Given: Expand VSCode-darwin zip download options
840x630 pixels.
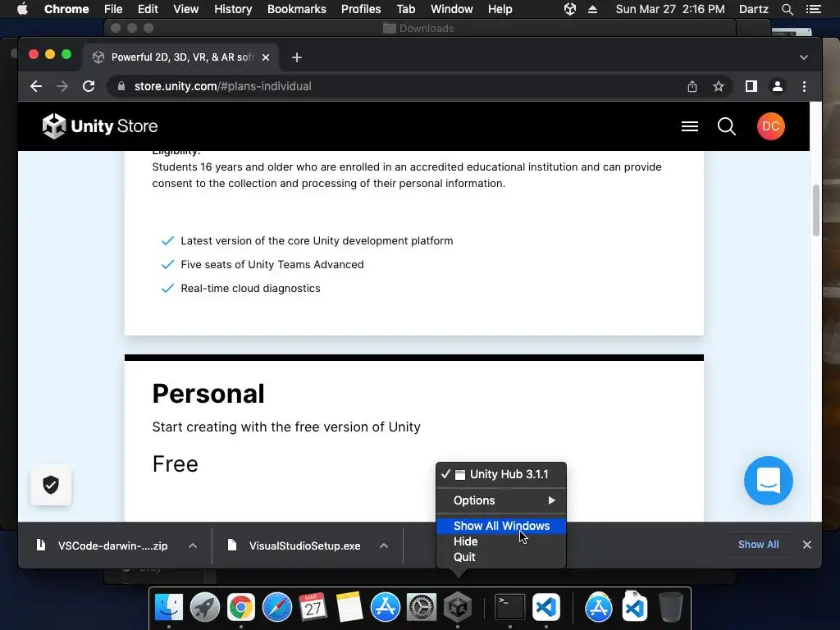Looking at the screenshot, I should point(193,546).
